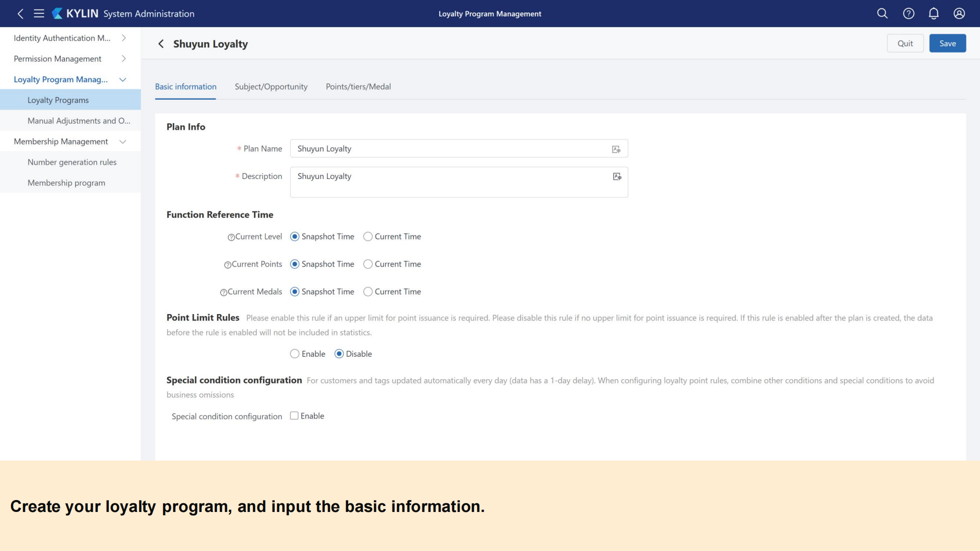Click into the Description text area
This screenshot has height=551, width=980.
(x=459, y=182)
